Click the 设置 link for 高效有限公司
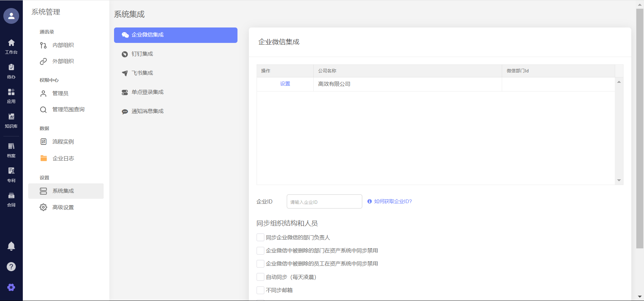 [x=285, y=84]
